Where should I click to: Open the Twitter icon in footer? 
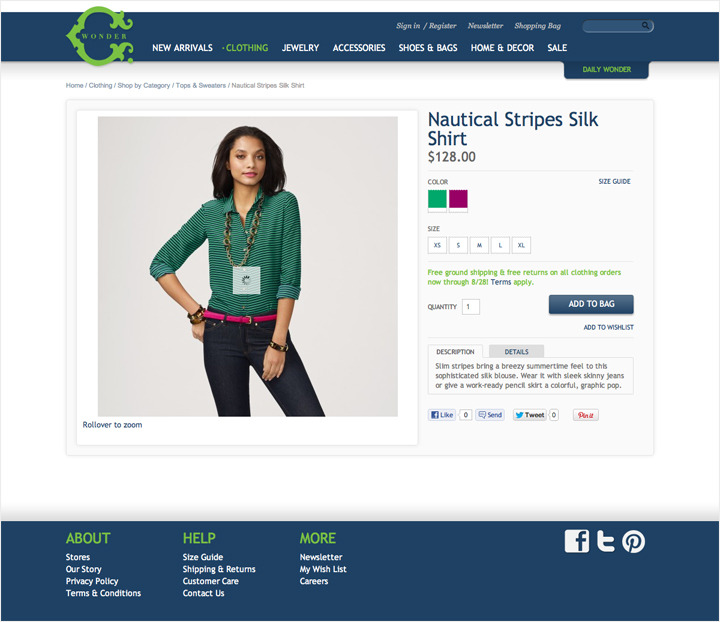point(606,541)
